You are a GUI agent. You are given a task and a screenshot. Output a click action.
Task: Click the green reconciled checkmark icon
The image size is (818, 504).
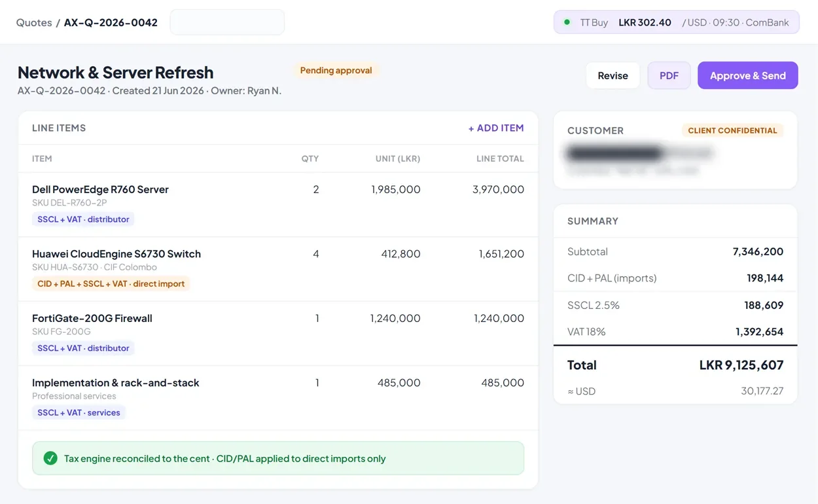tap(50, 458)
